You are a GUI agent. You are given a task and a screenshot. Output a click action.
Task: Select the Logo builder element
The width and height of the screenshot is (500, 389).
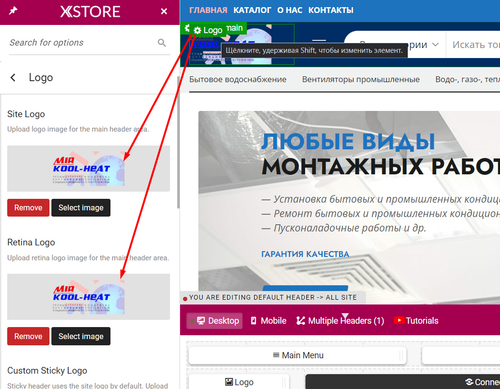pyautogui.click(x=239, y=382)
